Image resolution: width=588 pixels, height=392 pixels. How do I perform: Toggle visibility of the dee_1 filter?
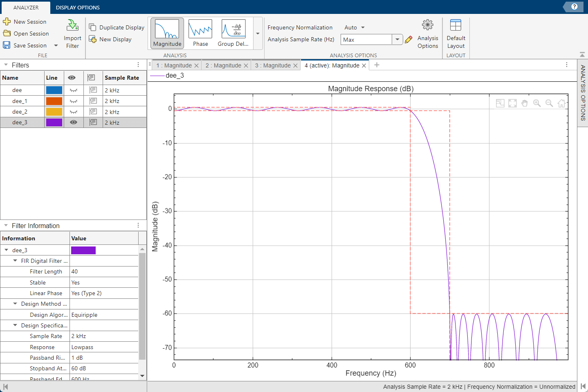point(73,101)
